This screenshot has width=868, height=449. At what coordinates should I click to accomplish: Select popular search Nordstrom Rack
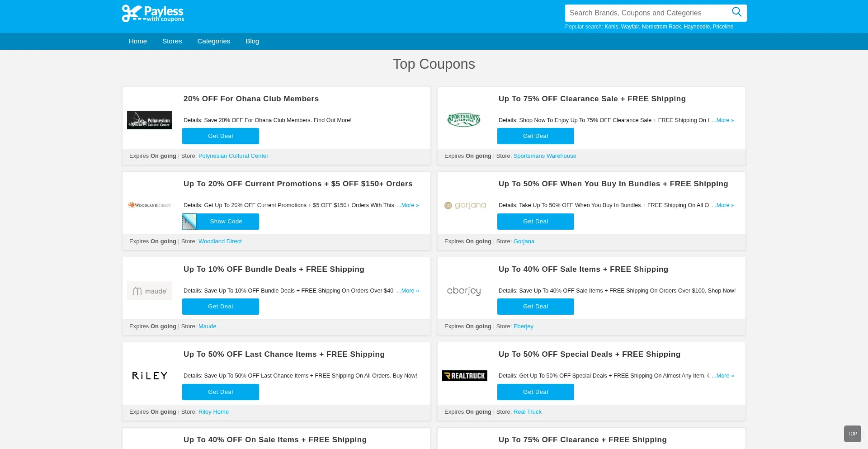tap(661, 27)
